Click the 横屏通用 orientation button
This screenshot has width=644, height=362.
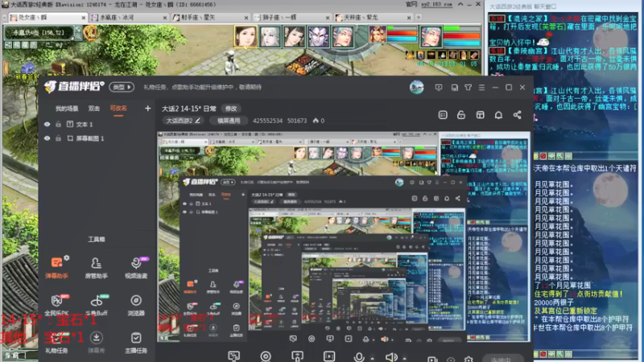[x=229, y=121]
